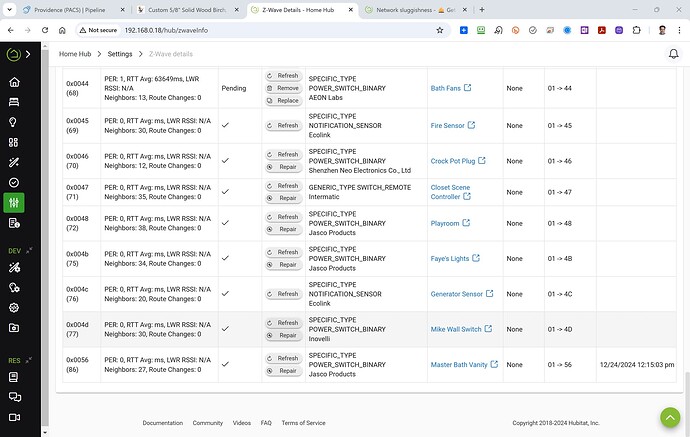Close the Z-Wave Details tab
The image size is (690, 437).
pyautogui.click(x=351, y=10)
